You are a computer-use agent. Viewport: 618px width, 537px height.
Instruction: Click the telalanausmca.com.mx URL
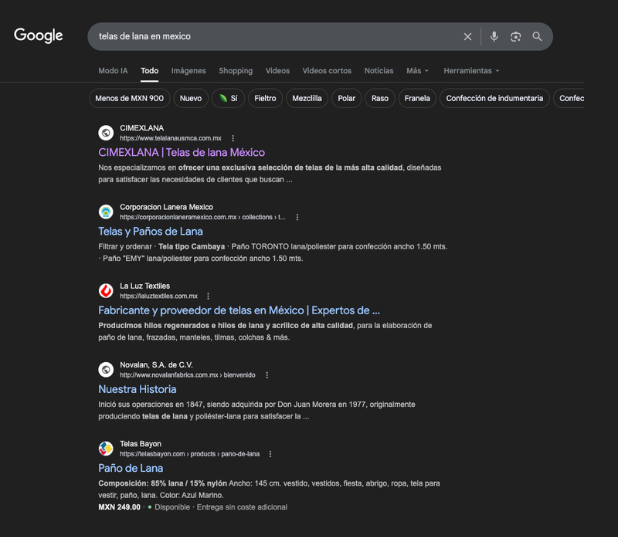171,138
